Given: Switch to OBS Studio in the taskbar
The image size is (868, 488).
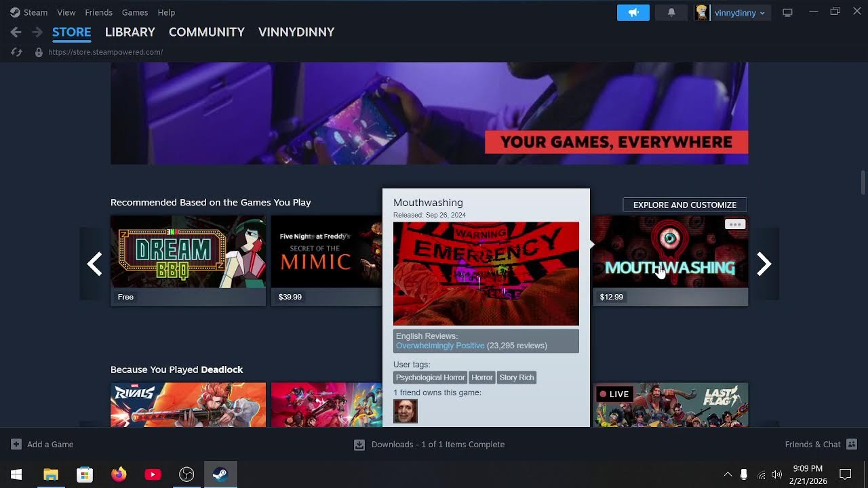Looking at the screenshot, I should pyautogui.click(x=186, y=474).
